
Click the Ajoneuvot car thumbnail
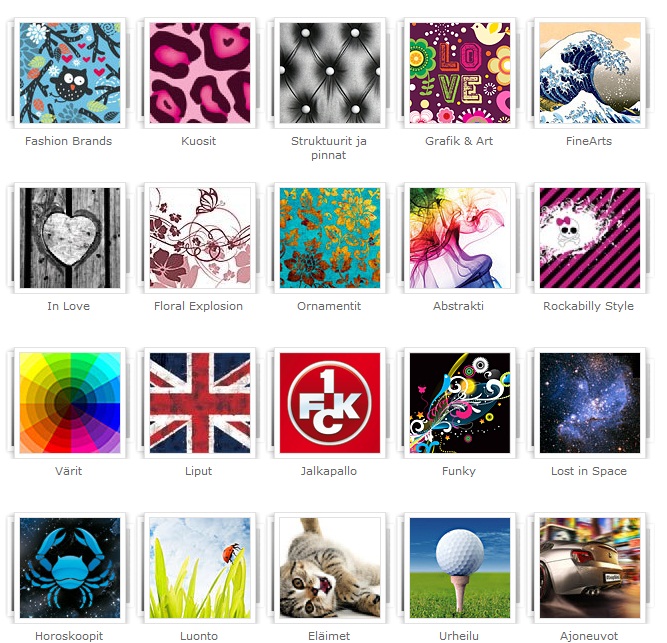pos(590,568)
